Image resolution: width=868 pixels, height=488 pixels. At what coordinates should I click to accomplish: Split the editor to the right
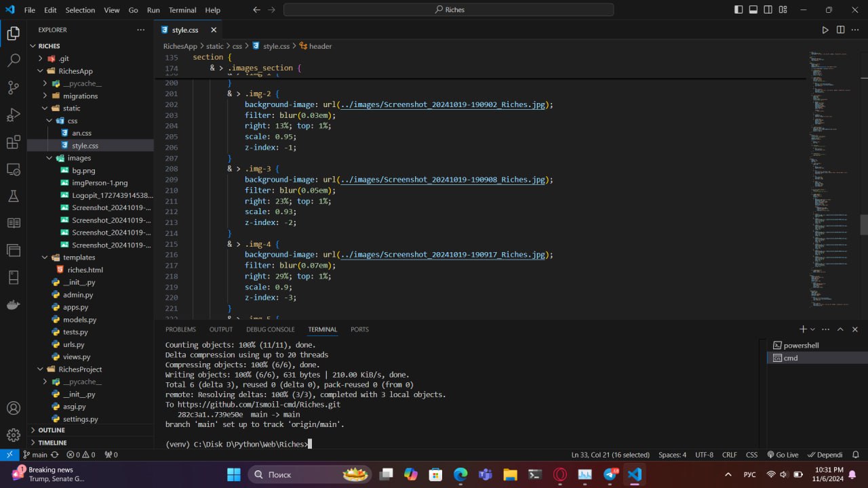[841, 30]
